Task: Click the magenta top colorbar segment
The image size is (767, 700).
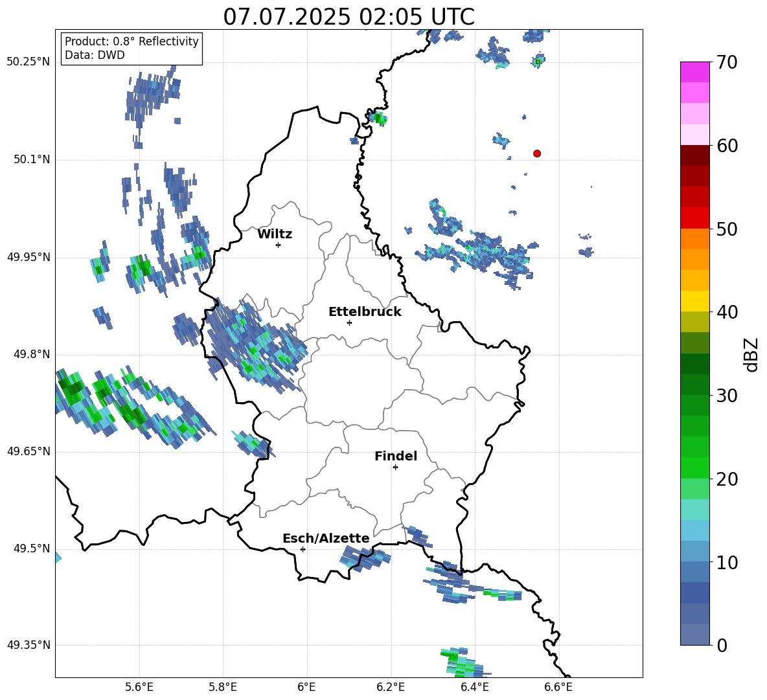Action: pyautogui.click(x=694, y=73)
